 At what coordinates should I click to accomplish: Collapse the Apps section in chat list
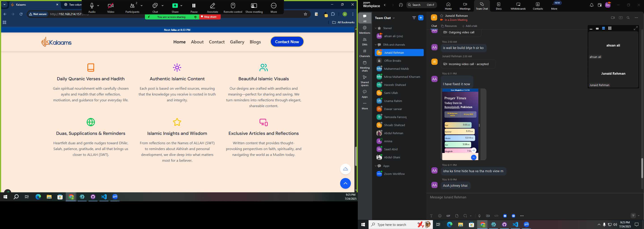[375, 166]
